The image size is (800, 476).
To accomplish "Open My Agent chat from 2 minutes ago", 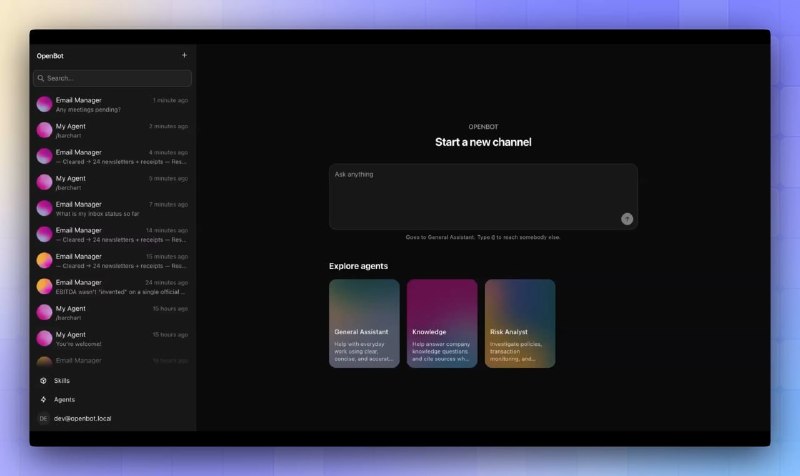I will click(x=112, y=131).
